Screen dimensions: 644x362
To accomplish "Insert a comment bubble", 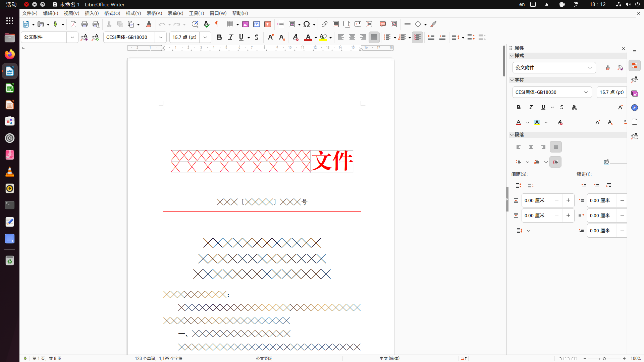I will pyautogui.click(x=383, y=24).
